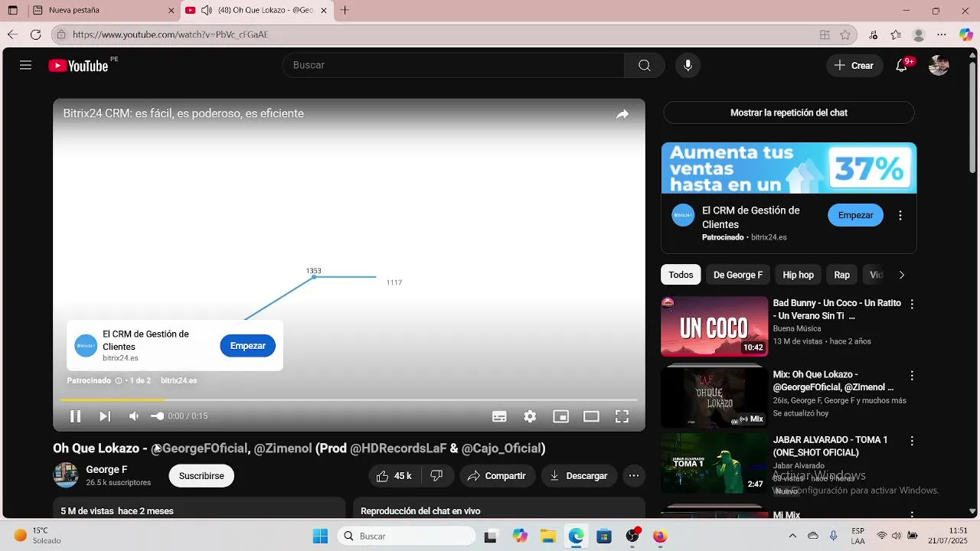This screenshot has width=980, height=551.
Task: Show more filter chips with the arrow
Action: pos(901,275)
